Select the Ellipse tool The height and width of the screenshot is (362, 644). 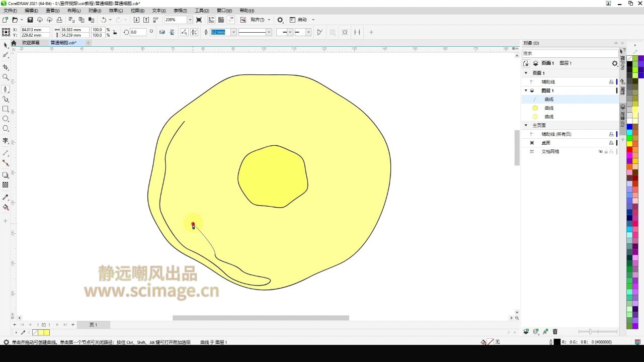6,119
